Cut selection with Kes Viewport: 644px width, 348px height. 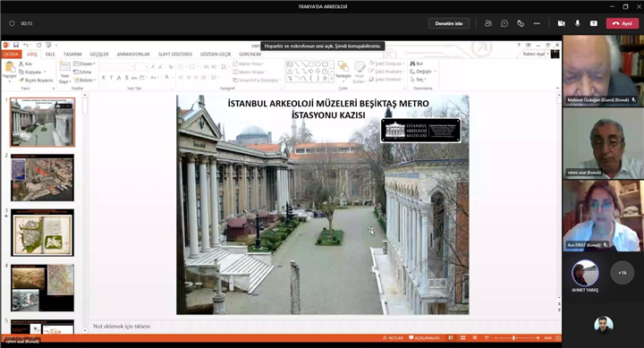coord(25,64)
